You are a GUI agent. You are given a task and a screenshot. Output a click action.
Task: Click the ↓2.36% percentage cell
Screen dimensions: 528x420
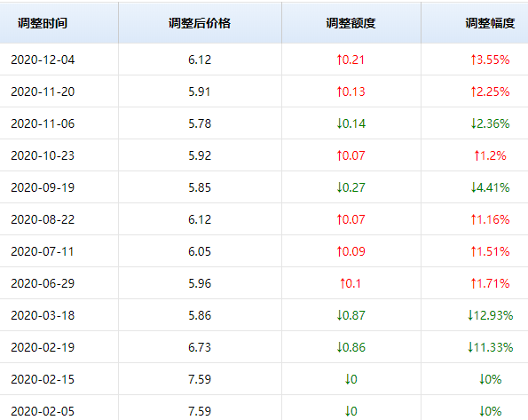coord(490,123)
